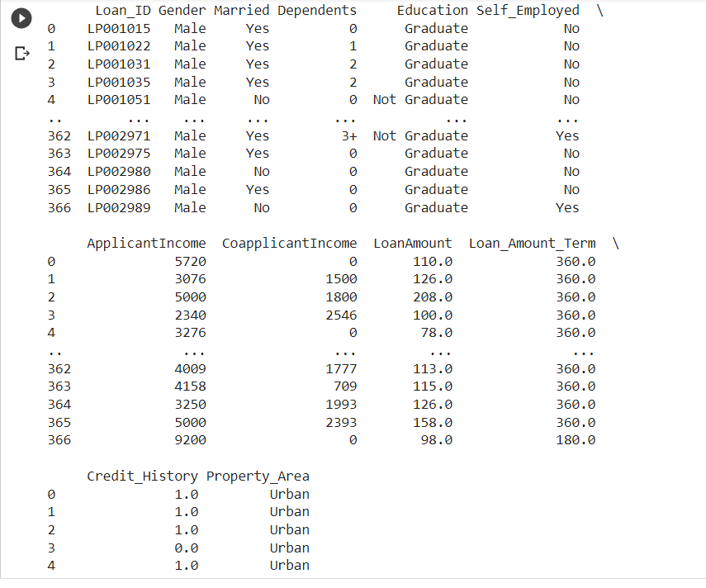Click loan amount value 100.0
The height and width of the screenshot is (588, 706).
coord(433,315)
